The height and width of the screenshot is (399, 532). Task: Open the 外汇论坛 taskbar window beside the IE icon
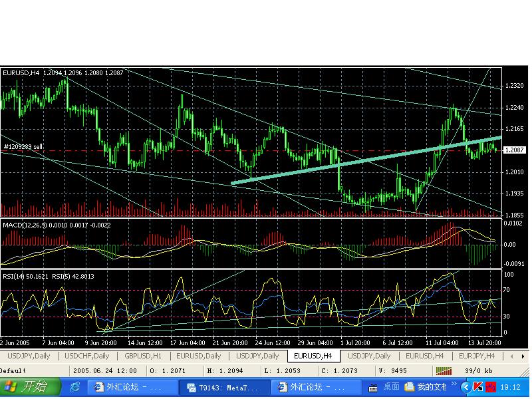[133, 387]
